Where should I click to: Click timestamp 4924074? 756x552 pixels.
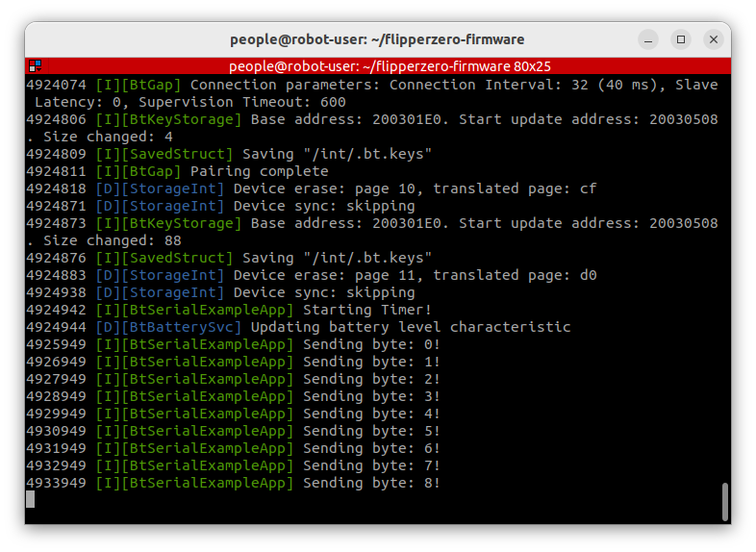pyautogui.click(x=56, y=85)
